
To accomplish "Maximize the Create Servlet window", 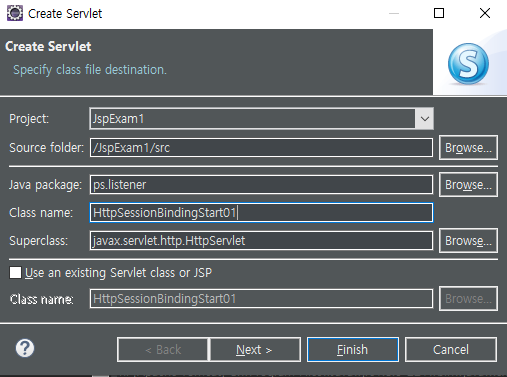I will pyautogui.click(x=439, y=13).
